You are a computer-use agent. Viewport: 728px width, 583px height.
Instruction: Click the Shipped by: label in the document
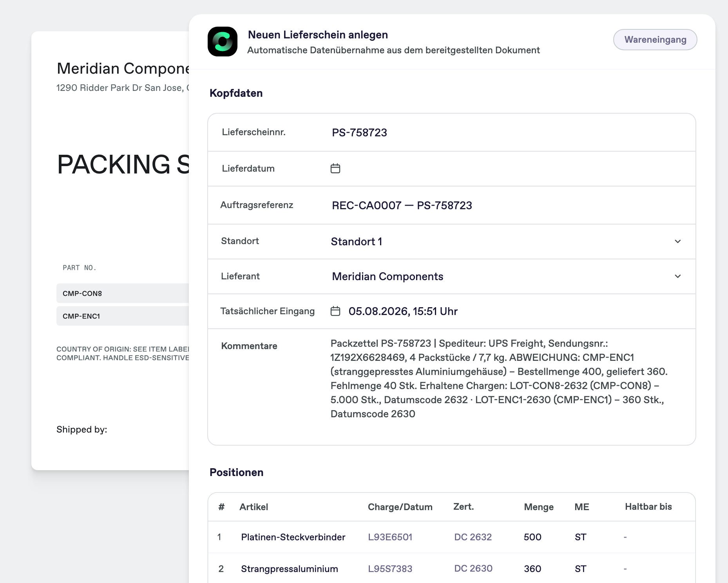coord(82,429)
